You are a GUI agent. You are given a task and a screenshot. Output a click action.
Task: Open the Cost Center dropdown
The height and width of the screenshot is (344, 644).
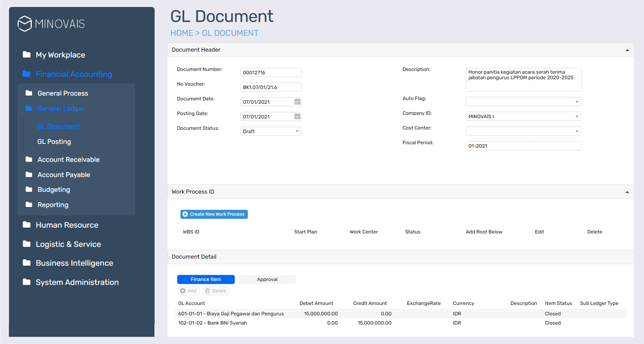577,131
